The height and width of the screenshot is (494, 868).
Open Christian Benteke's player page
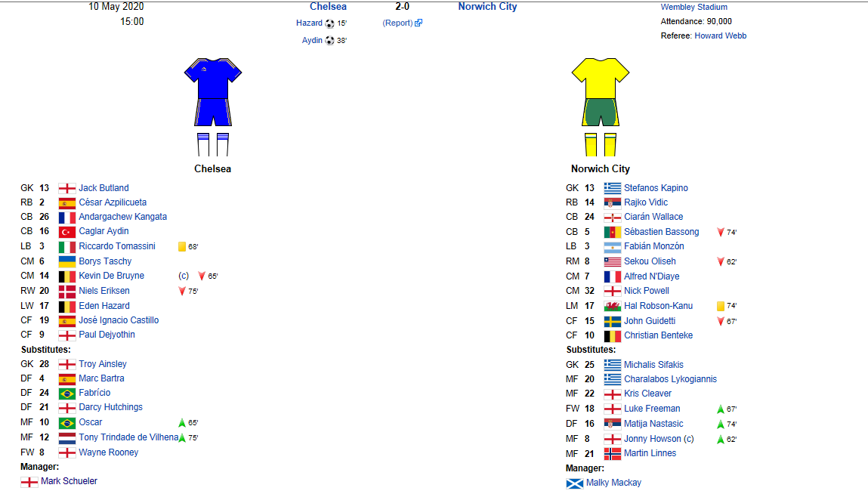point(658,335)
